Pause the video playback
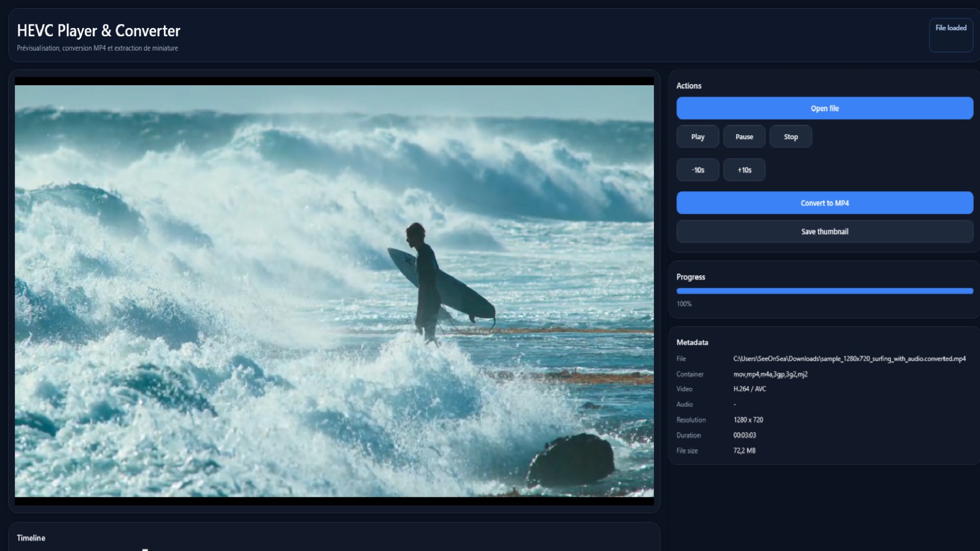Screen dimensions: 980x551 pos(744,137)
